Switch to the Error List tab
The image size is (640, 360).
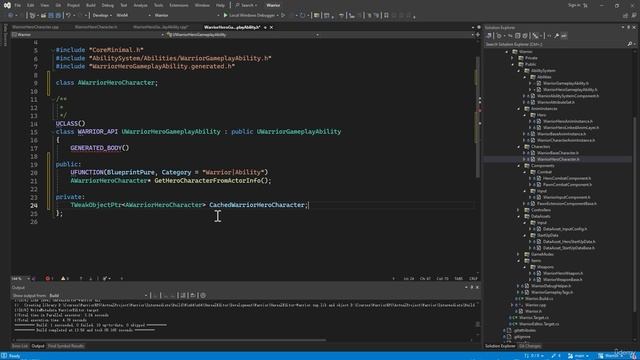(x=20, y=346)
